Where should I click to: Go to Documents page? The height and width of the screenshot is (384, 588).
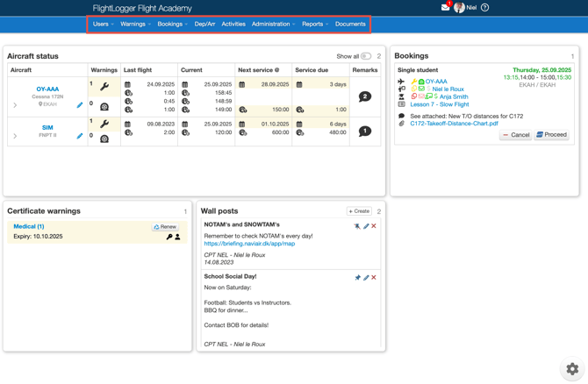pyautogui.click(x=350, y=24)
